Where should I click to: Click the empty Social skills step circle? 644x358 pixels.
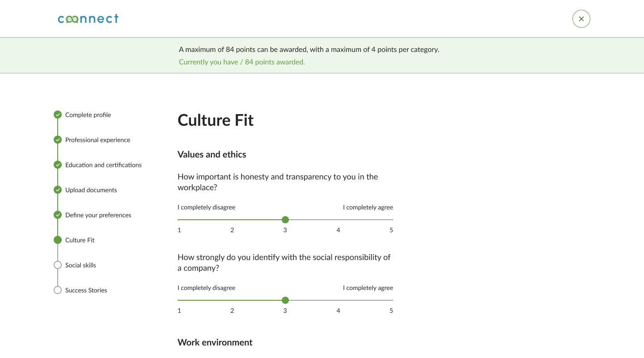[x=58, y=265]
